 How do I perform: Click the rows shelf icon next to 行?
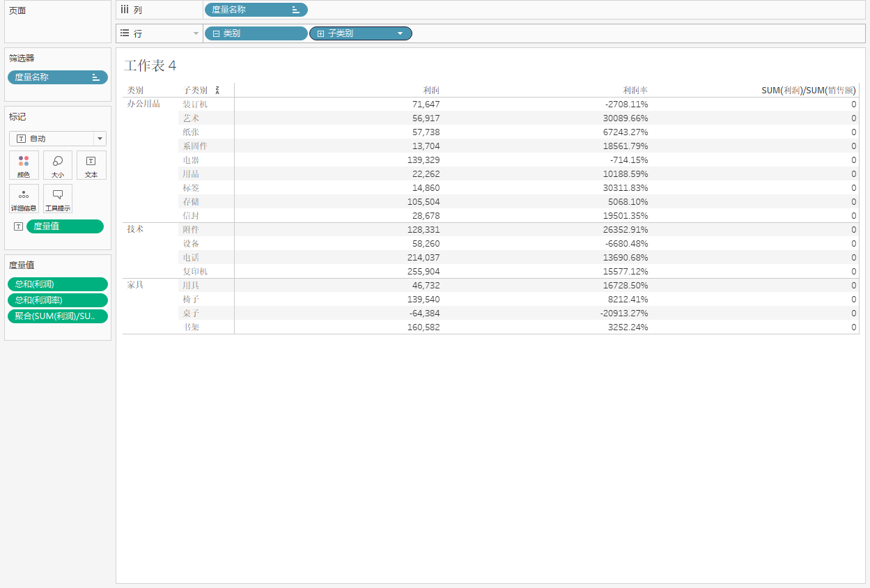pos(125,33)
